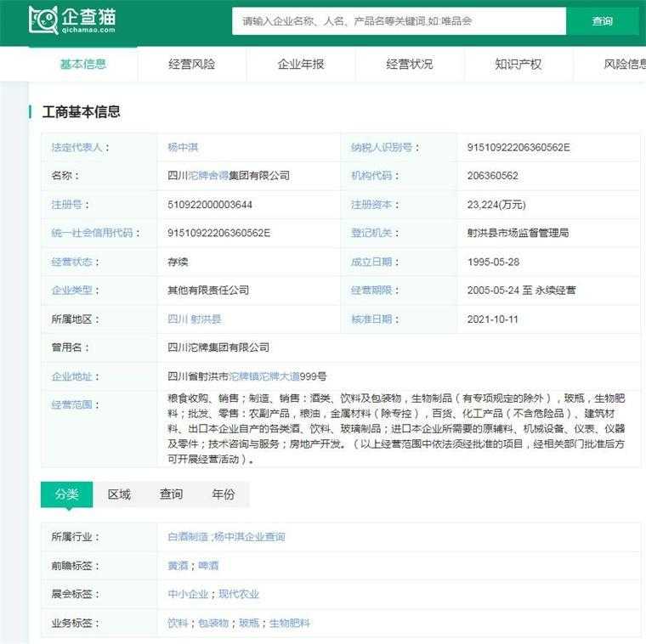Click the company search input field
The height and width of the screenshot is (644, 646).
[x=399, y=21]
